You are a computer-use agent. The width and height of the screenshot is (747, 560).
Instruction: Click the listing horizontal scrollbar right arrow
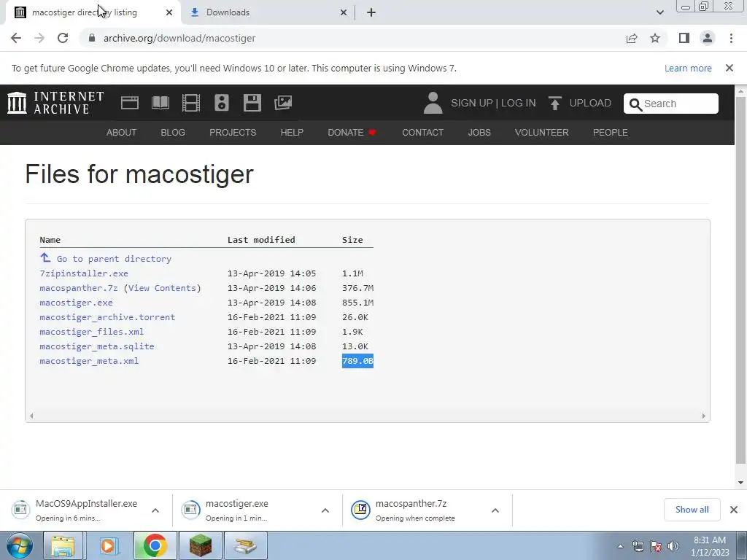pos(704,416)
